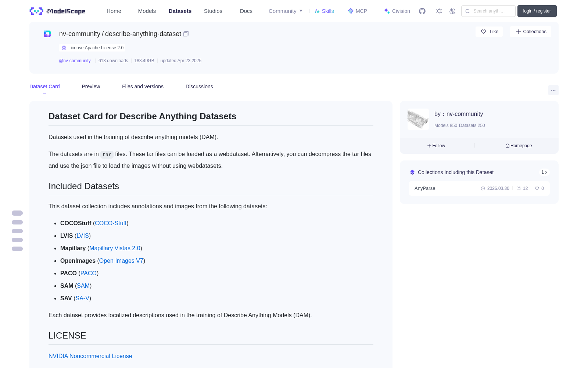The image size is (588, 368).
Task: Toggle the light/dark theme sun icon
Action: (x=439, y=11)
